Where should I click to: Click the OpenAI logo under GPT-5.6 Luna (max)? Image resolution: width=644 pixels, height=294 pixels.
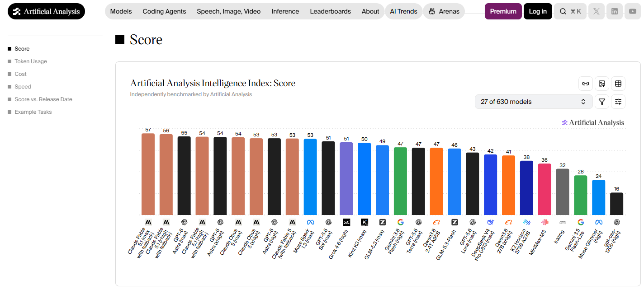pos(473,222)
